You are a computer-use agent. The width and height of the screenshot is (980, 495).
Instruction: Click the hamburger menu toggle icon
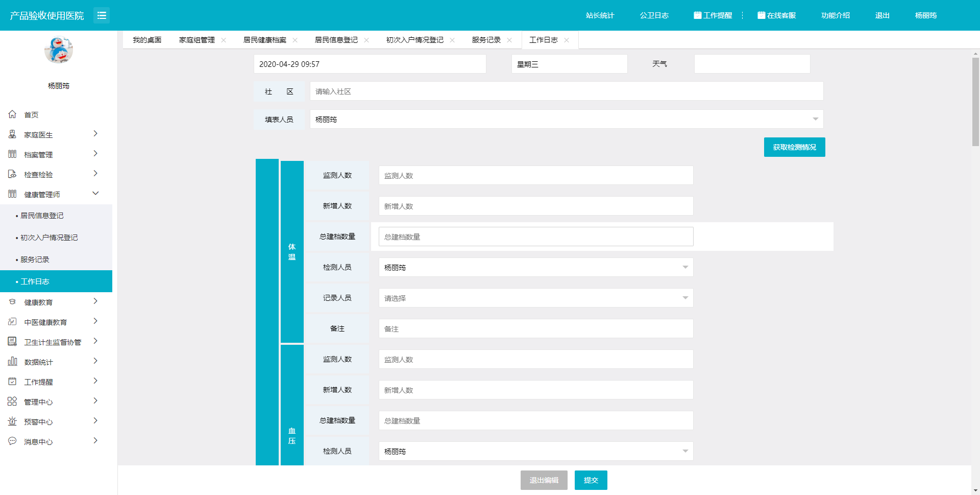point(102,15)
